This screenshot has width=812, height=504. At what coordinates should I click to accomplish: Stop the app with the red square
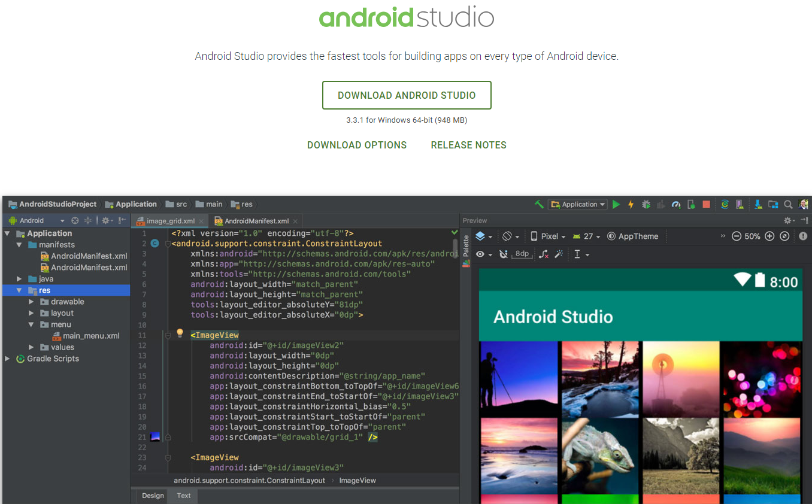(707, 204)
